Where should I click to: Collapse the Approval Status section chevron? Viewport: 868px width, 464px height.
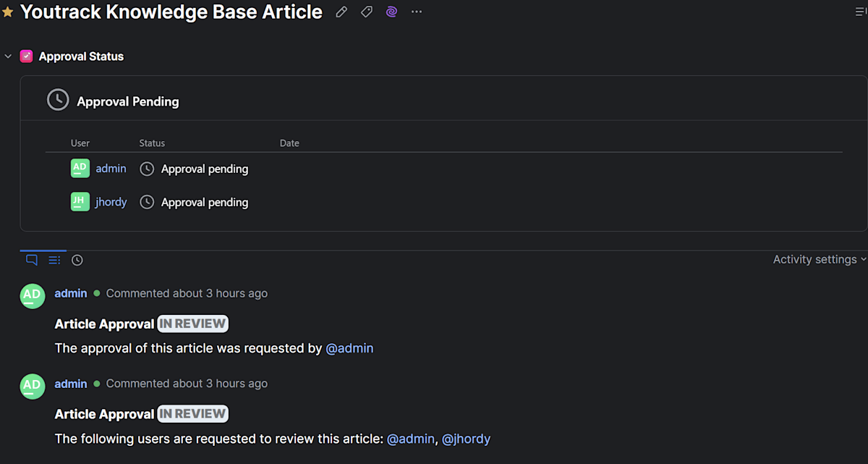click(8, 56)
